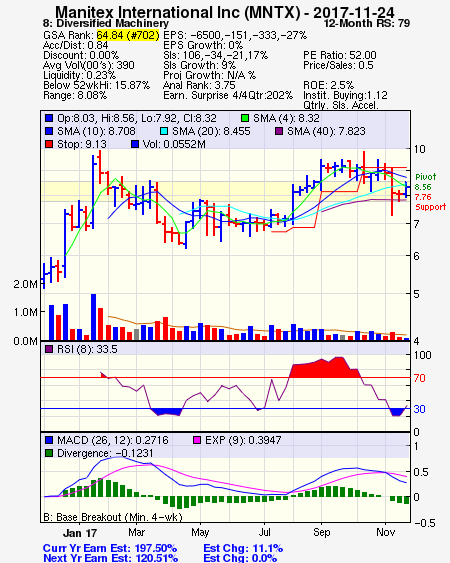Click the magenta EXP (9) legend square
The width and height of the screenshot is (450, 563).
197,440
